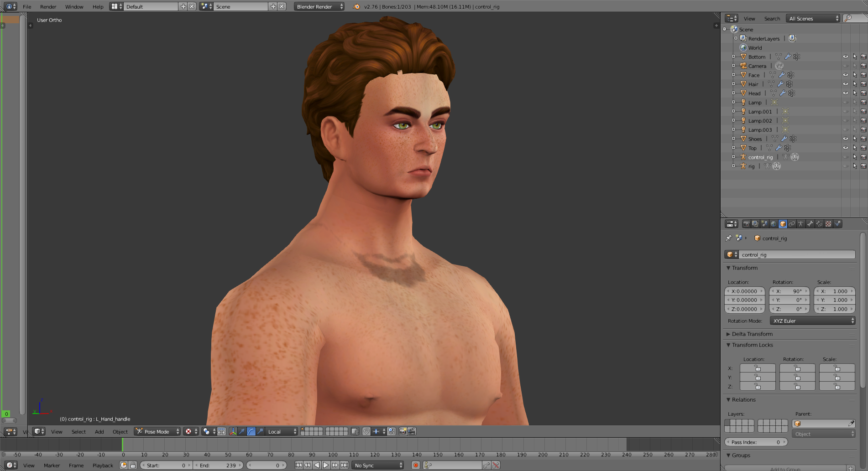The image size is (868, 471).
Task: Open the Bone Constraints properties tab
Action: tap(819, 224)
